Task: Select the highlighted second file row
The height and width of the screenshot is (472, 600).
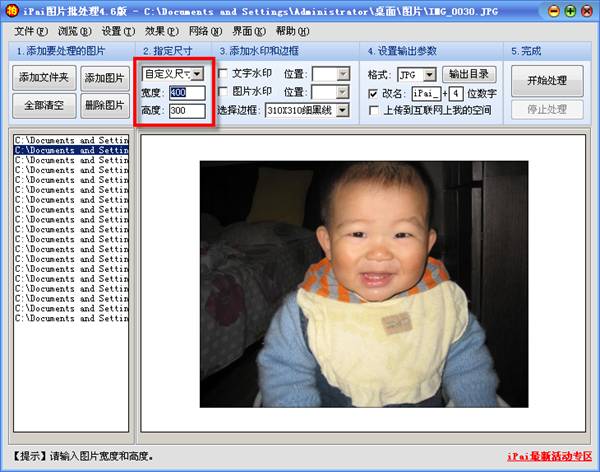Action: (71, 150)
